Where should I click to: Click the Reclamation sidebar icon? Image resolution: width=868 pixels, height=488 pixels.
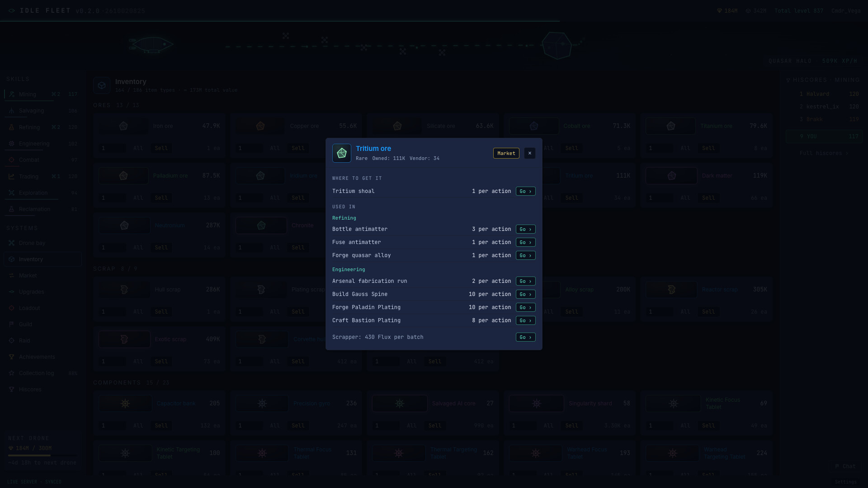(12, 209)
